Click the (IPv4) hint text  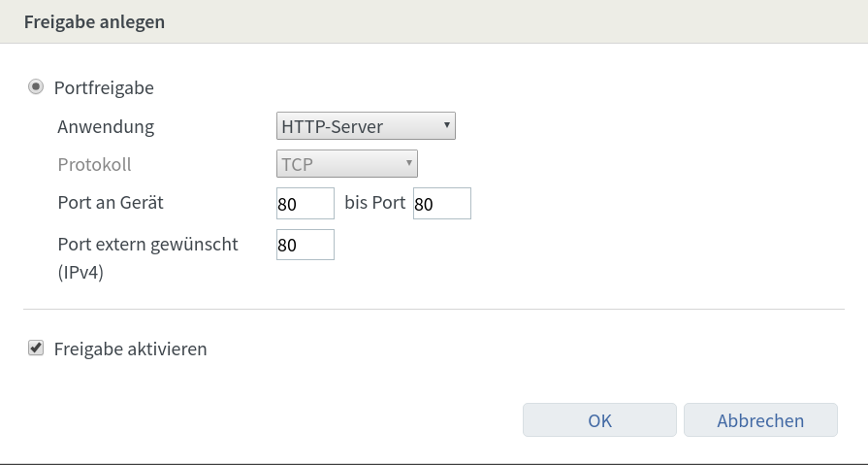click(x=80, y=273)
